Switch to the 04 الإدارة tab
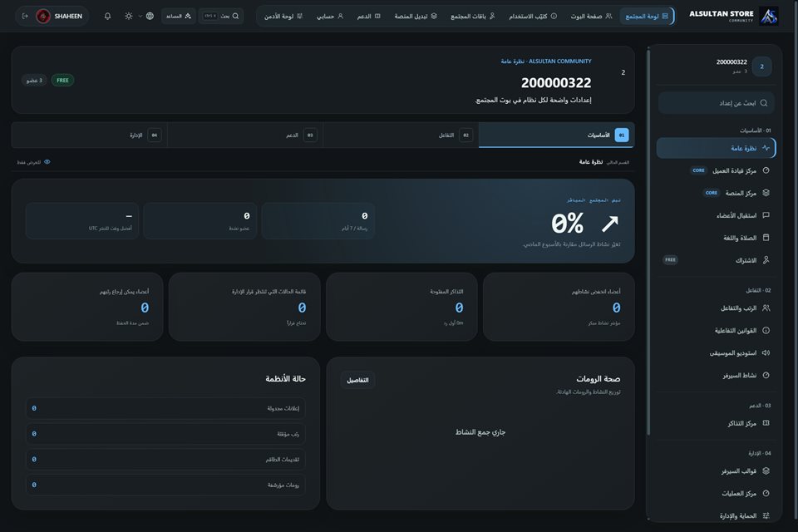 (89, 135)
